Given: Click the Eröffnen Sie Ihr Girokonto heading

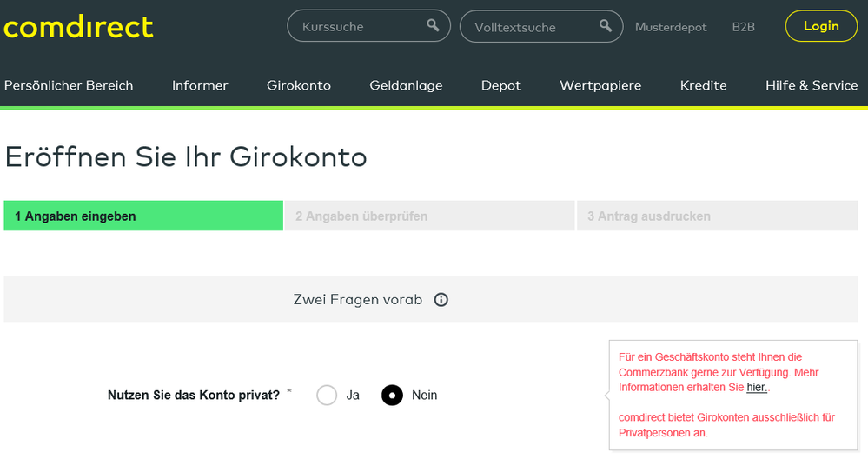Looking at the screenshot, I should tap(186, 156).
